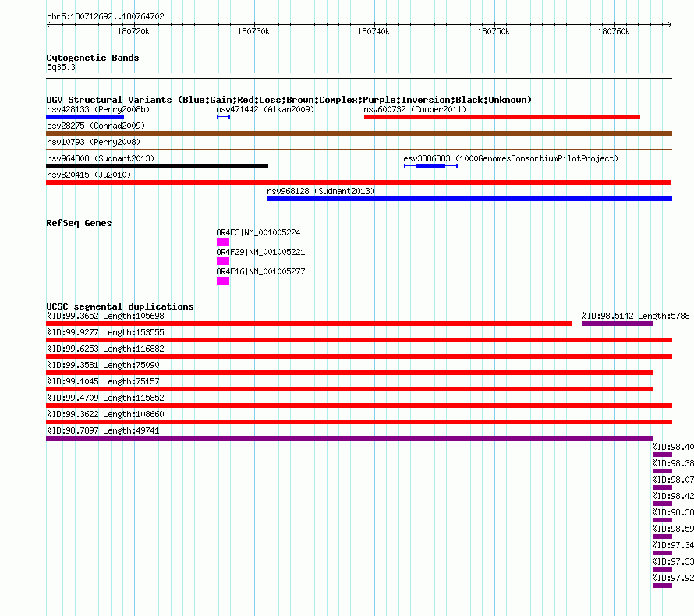Viewport: 694px width, 616px height.
Task: Click the %ID:98.59 duplication label
Action: (x=673, y=529)
